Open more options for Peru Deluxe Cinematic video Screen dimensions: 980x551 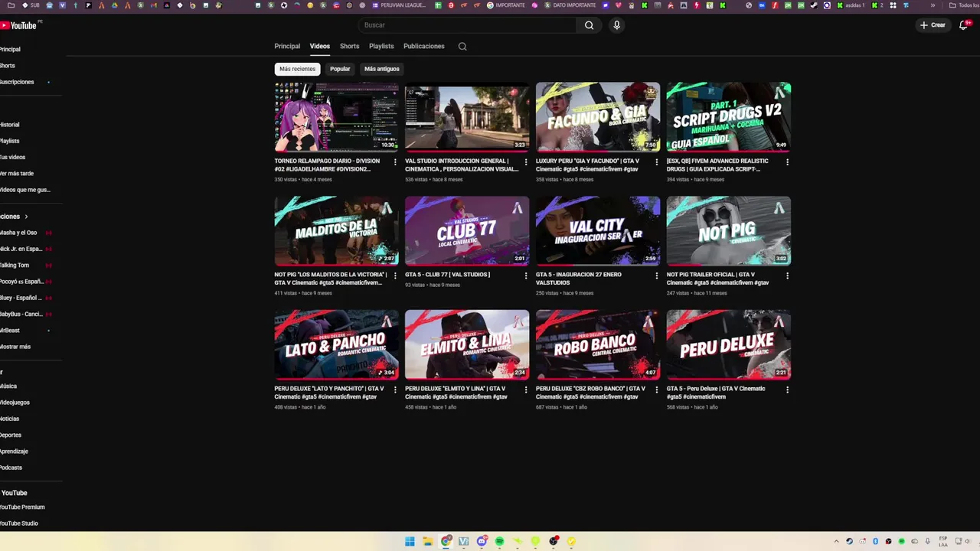787,390
